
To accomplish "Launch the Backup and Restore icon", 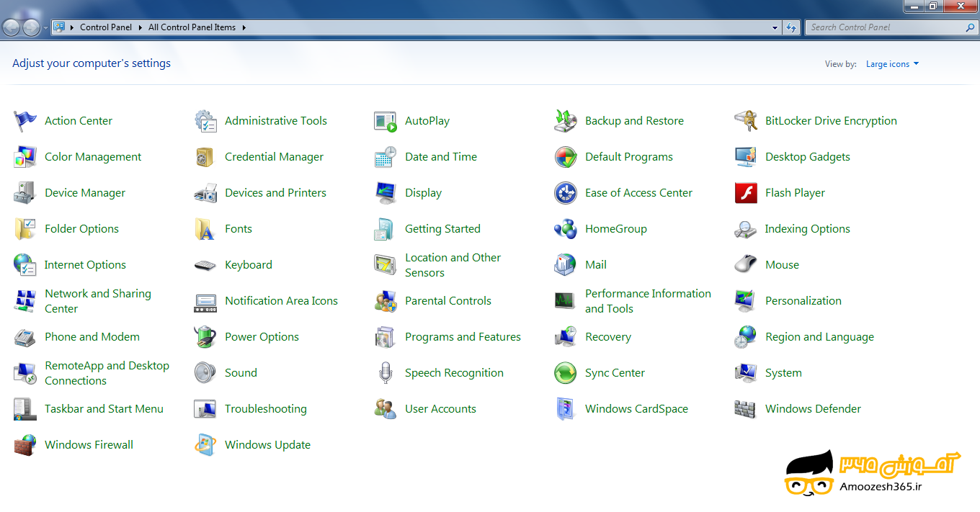I will 566,121.
